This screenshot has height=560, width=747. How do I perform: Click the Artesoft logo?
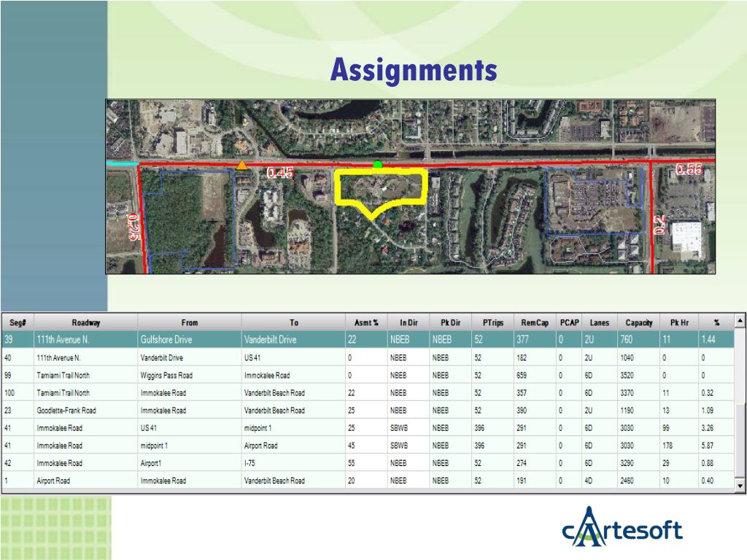622,526
